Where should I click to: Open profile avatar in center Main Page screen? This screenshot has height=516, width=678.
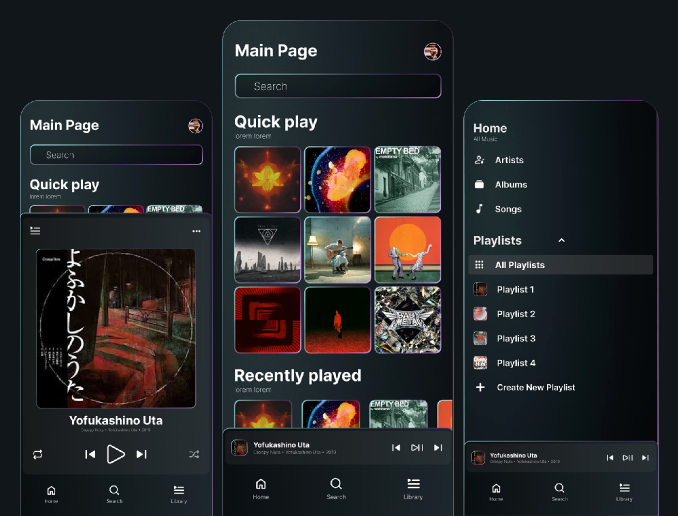(x=432, y=51)
